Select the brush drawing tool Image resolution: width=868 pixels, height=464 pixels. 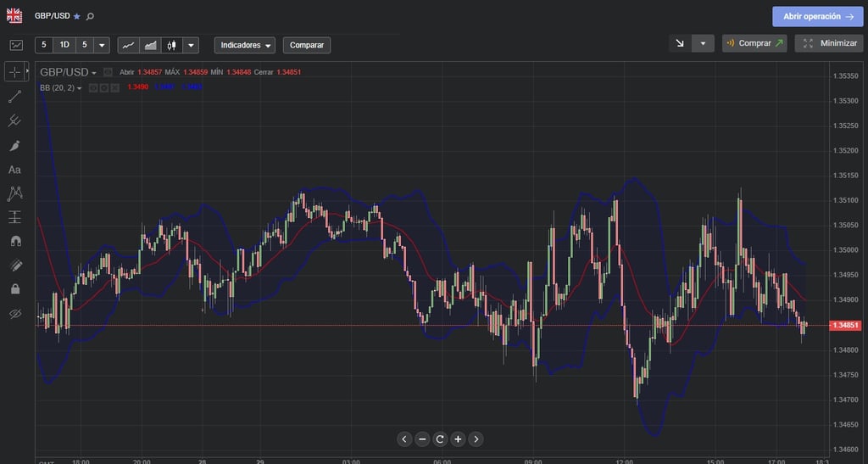(x=14, y=146)
